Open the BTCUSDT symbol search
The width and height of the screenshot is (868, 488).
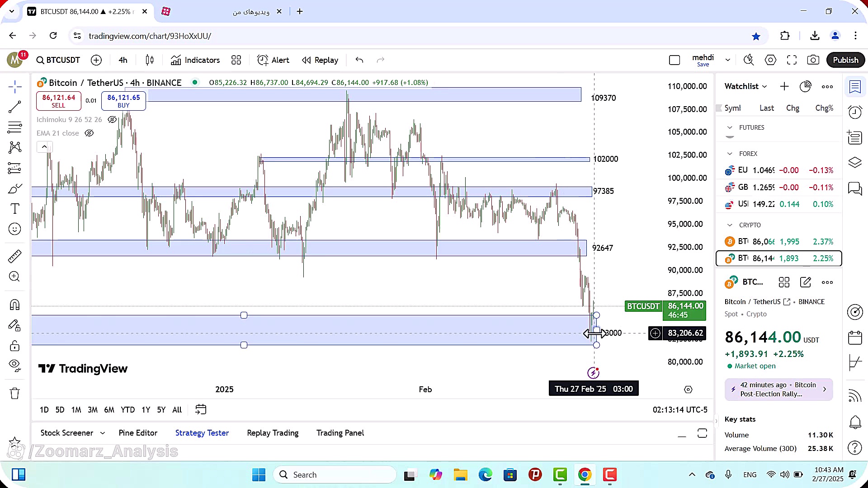point(58,60)
